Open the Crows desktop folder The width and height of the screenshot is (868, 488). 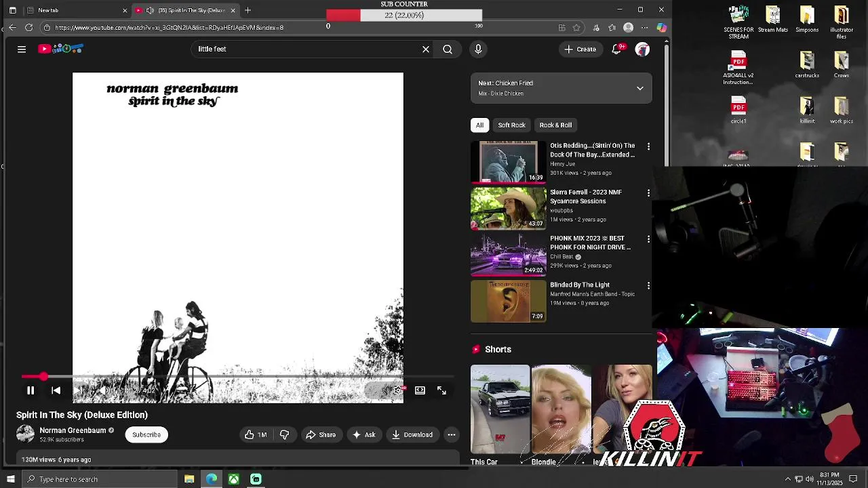coord(841,64)
